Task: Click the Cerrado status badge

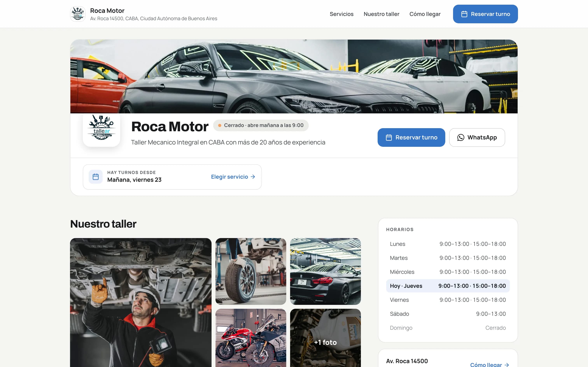Action: coord(261,125)
